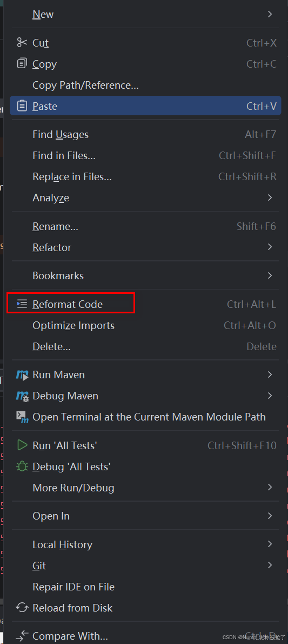This screenshot has height=644, width=288.
Task: Click the Compare With... label
Action: [x=70, y=636]
